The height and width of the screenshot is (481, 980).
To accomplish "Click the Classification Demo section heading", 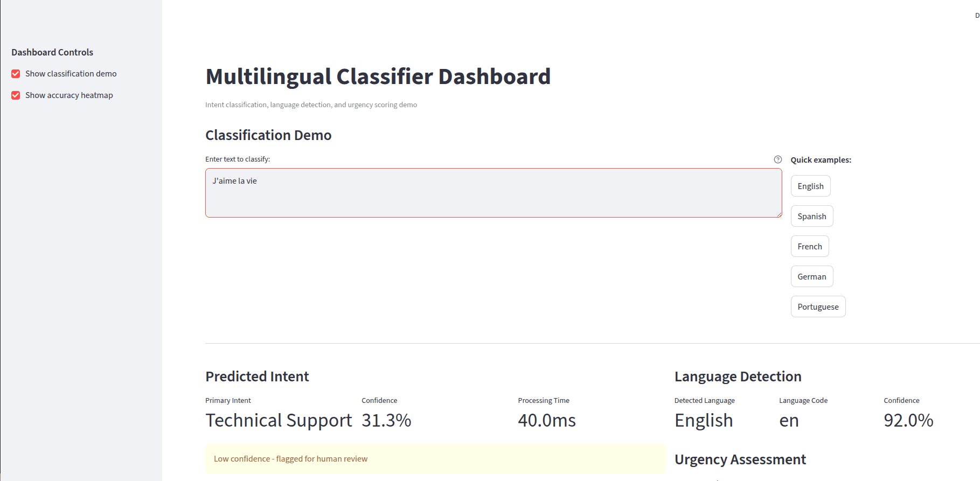I will 268,135.
